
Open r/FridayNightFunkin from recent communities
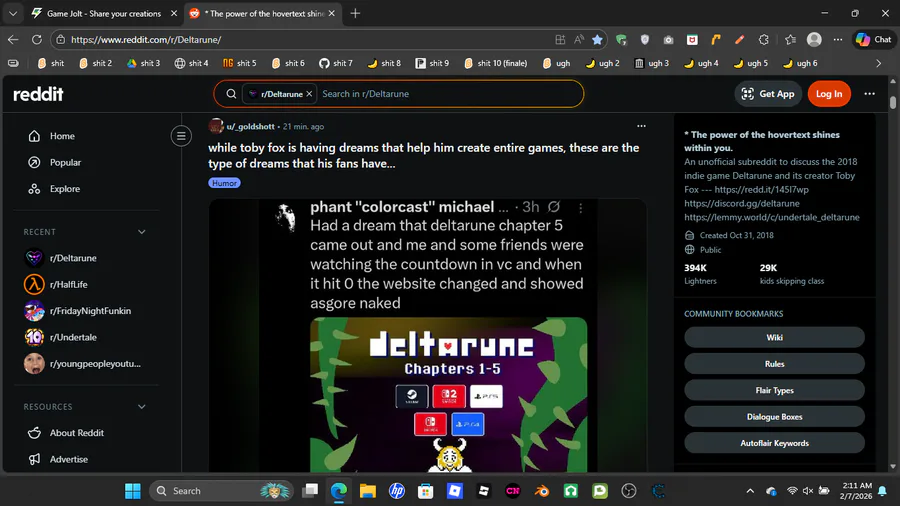[90, 311]
